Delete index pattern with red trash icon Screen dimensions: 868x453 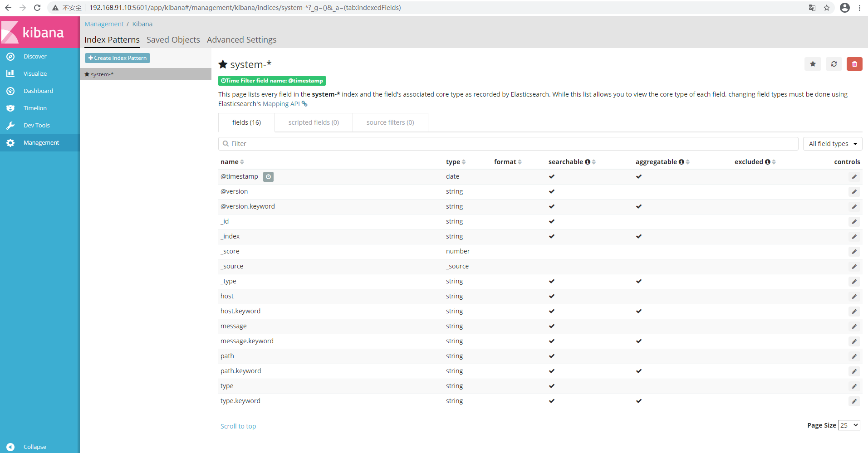pyautogui.click(x=854, y=64)
